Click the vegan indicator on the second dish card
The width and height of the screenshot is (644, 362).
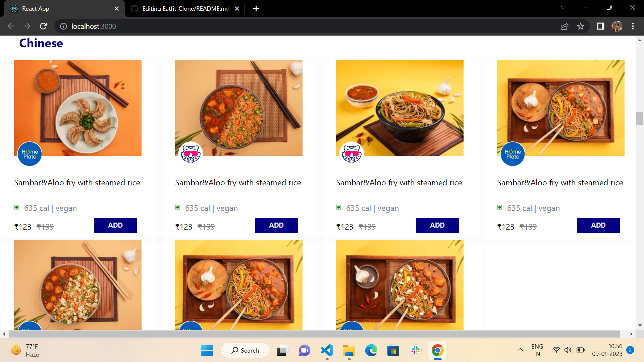click(177, 207)
